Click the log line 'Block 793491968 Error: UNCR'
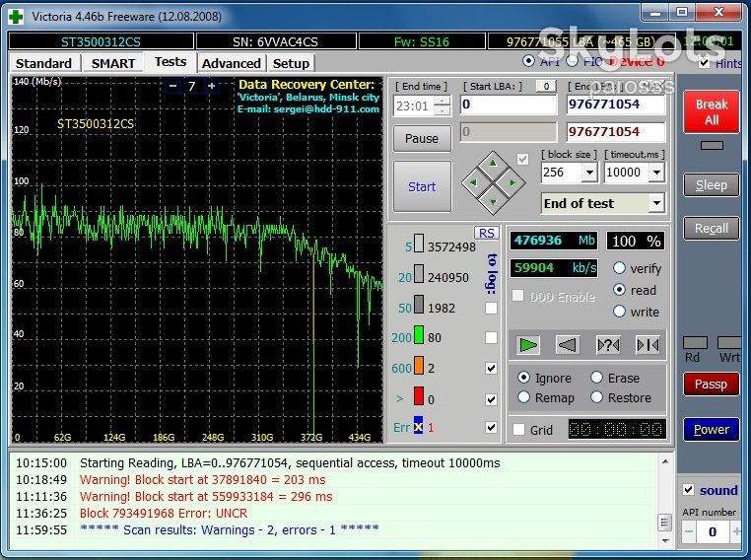 (164, 513)
